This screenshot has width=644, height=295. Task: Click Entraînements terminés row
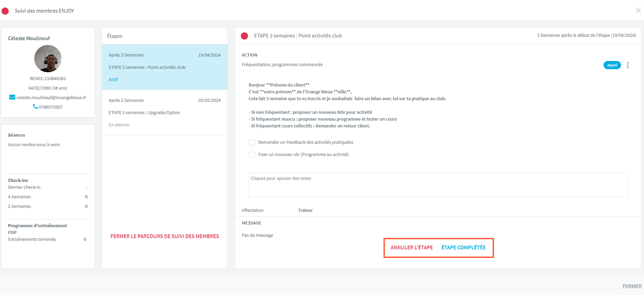click(x=47, y=239)
